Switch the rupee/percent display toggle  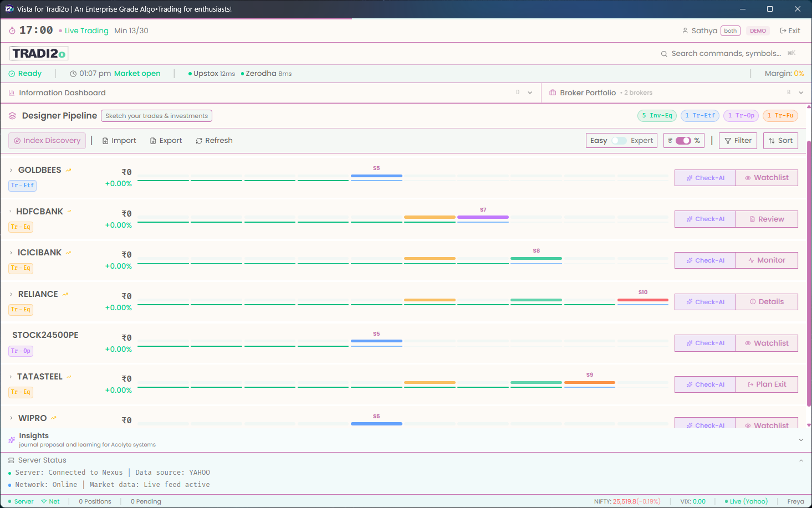coord(683,141)
